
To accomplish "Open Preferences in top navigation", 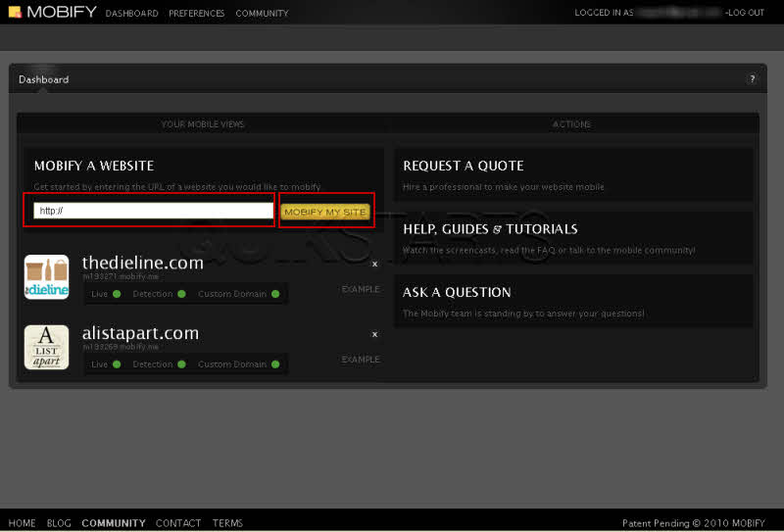I will click(x=197, y=14).
